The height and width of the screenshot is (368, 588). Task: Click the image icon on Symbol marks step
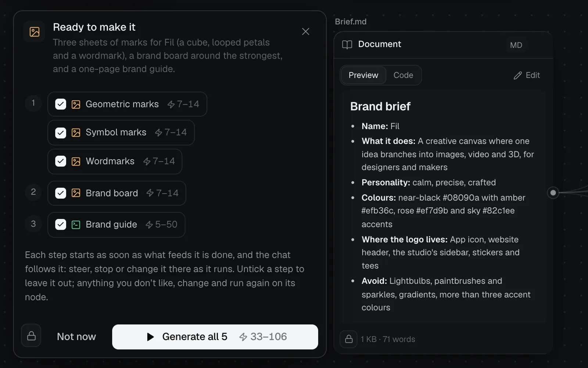click(76, 133)
